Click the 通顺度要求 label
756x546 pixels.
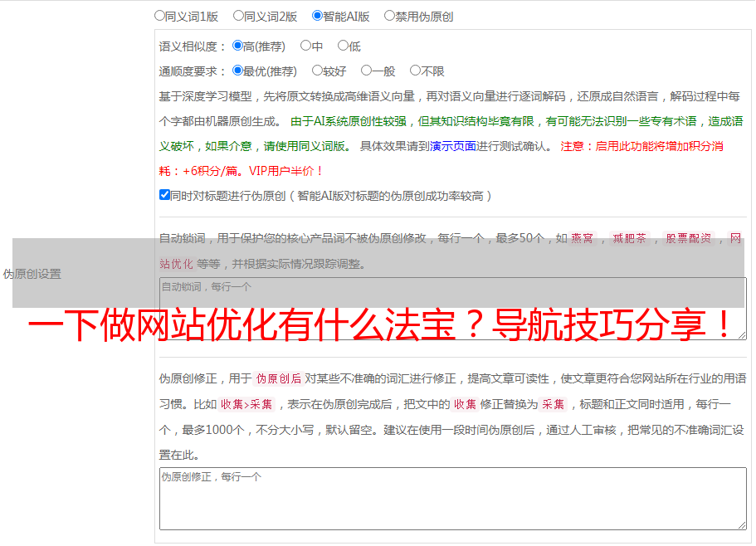tap(193, 72)
